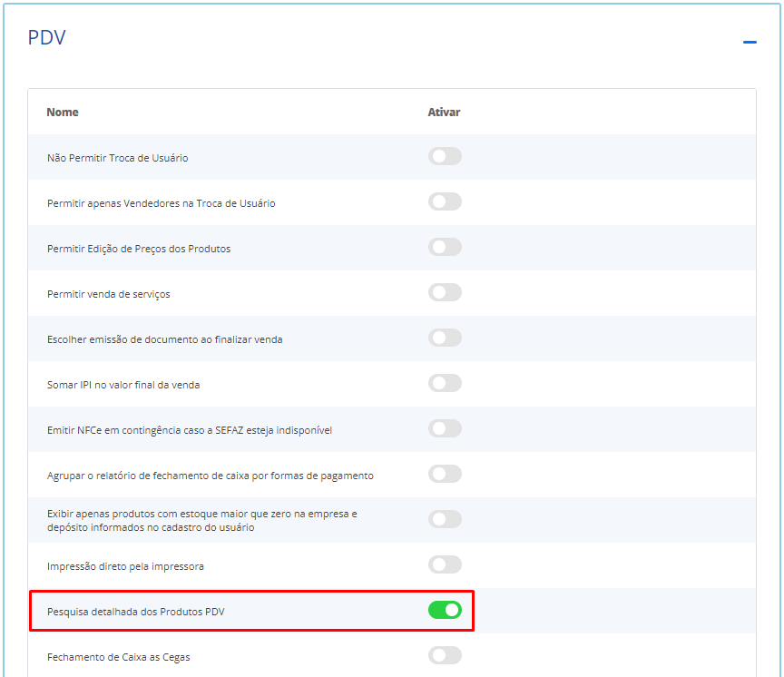Click the Ativar column header

[x=444, y=112]
